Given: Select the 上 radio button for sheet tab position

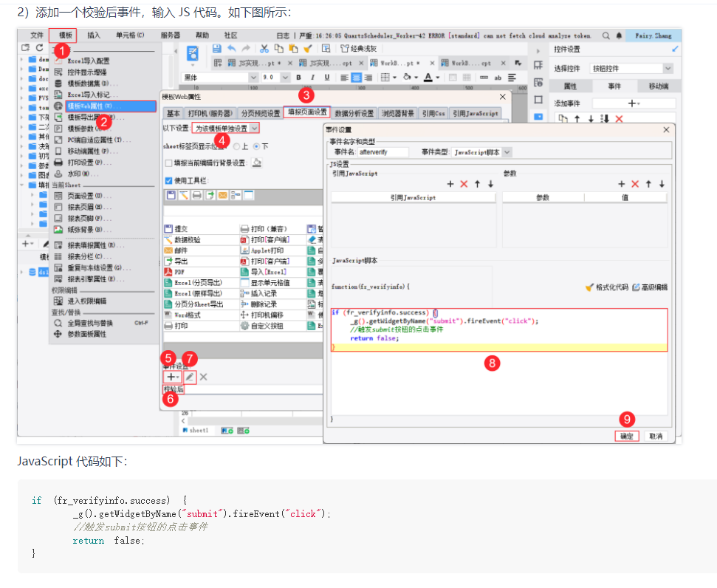Looking at the screenshot, I should tap(236, 146).
